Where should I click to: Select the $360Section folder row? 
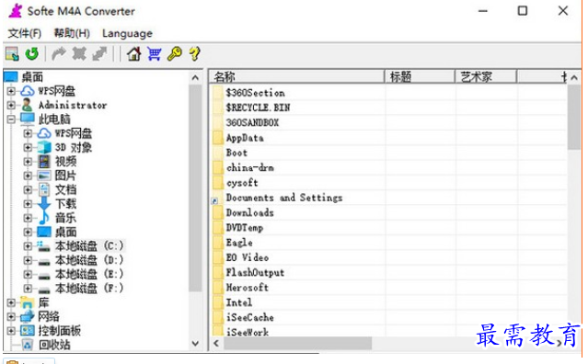[388, 93]
